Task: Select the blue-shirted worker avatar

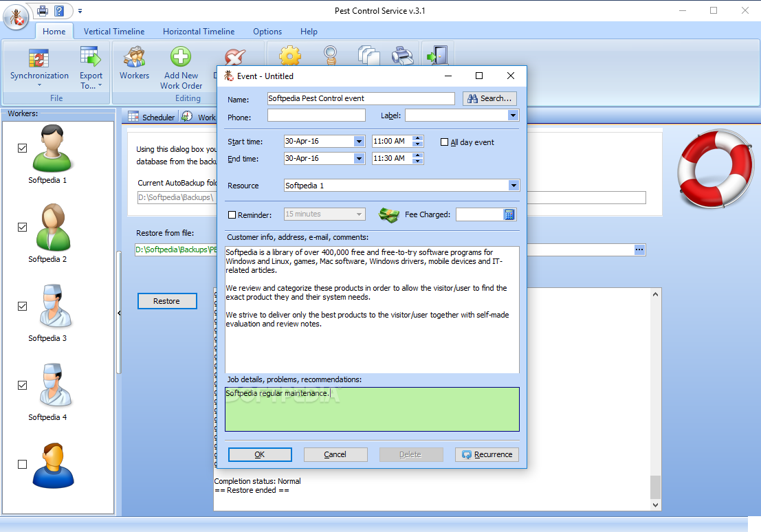Action: pyautogui.click(x=53, y=465)
